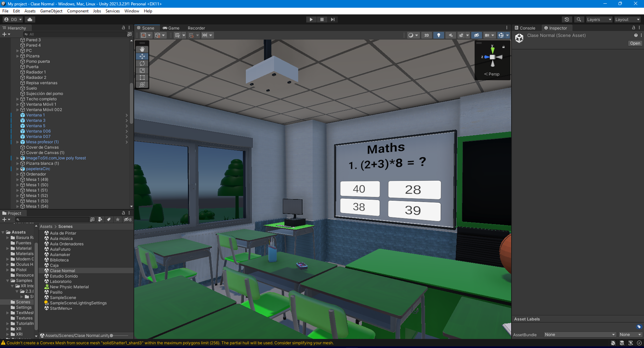Open the GameObject menu
644x348 pixels.
click(51, 11)
